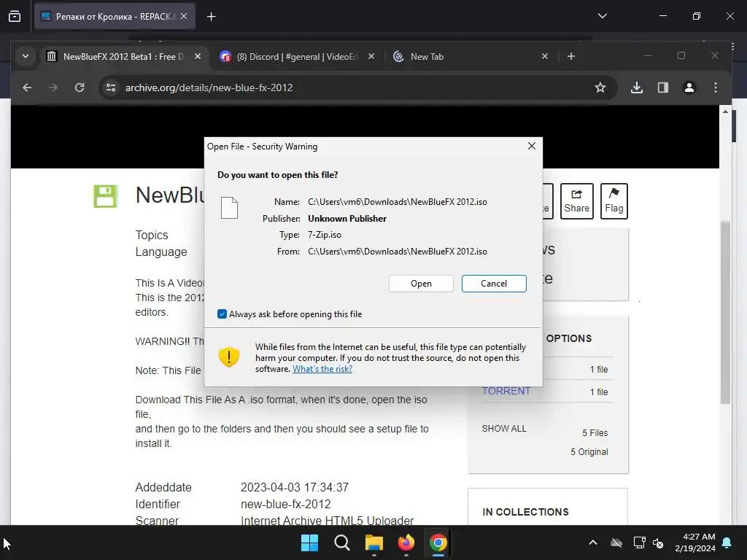Click the 5 Files link

tap(595, 433)
